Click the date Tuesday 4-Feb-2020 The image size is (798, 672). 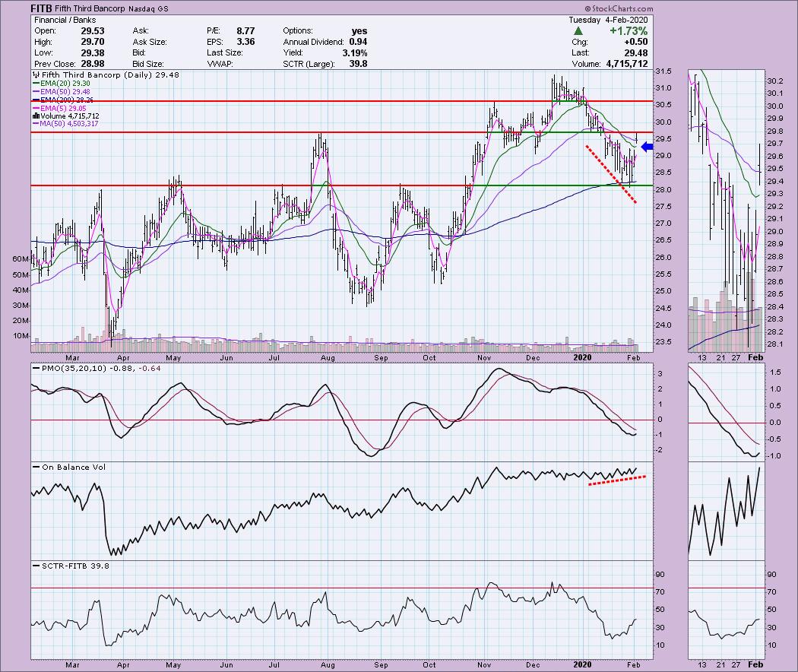point(608,20)
